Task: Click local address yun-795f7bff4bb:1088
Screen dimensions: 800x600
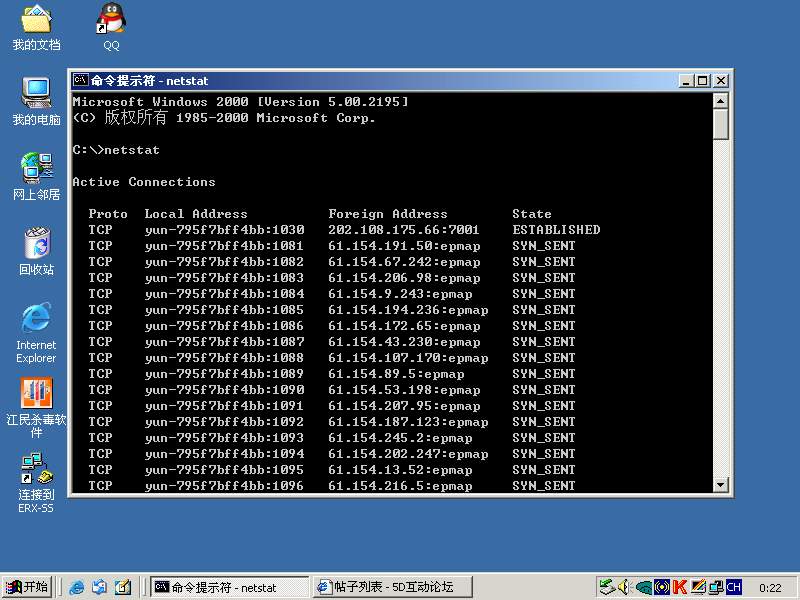Action: pos(224,358)
